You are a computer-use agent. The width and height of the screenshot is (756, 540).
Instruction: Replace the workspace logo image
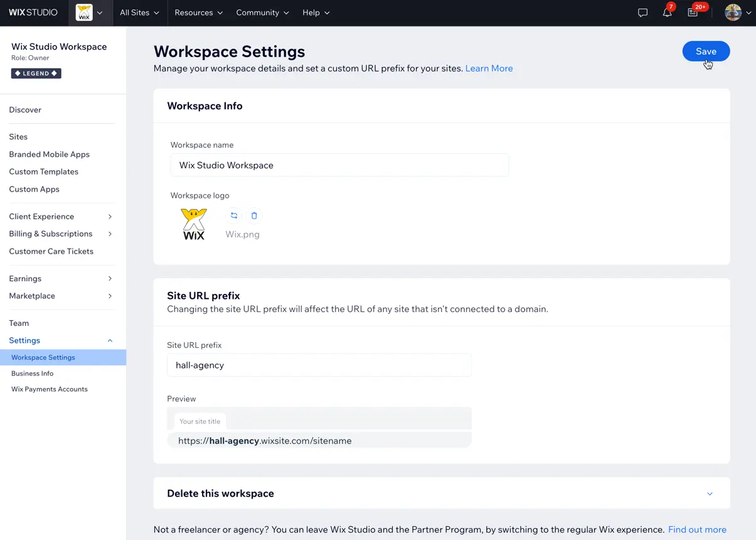[x=234, y=215]
